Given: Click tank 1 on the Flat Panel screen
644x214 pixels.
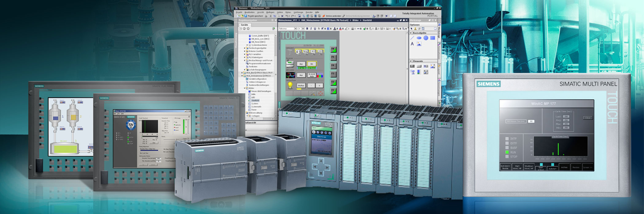Looking at the screenshot, I should (x=55, y=115).
